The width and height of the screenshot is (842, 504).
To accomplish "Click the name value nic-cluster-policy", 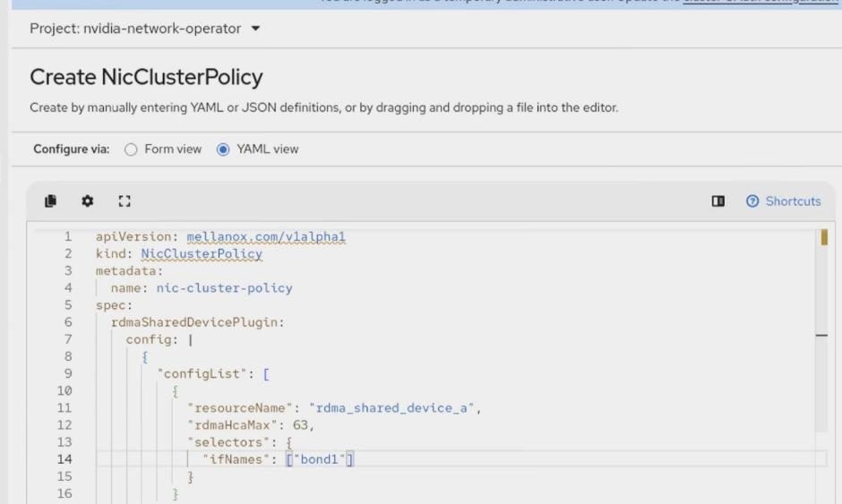I will click(225, 287).
